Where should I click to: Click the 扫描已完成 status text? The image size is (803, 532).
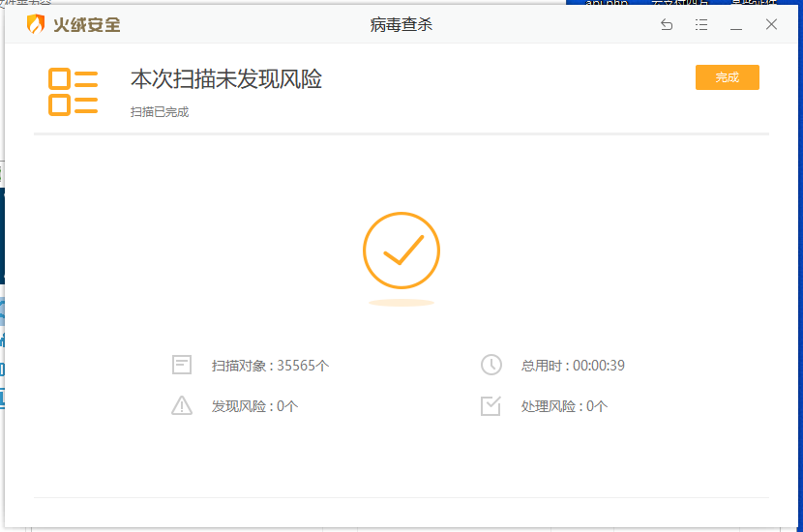click(x=160, y=112)
